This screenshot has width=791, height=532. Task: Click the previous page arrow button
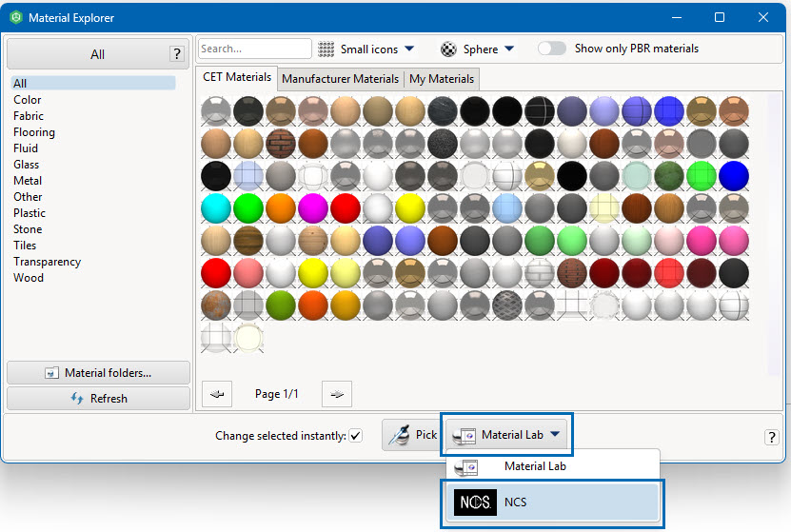pyautogui.click(x=217, y=394)
